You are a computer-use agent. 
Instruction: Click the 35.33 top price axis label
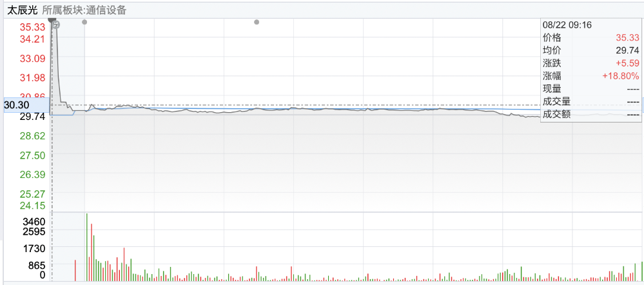point(33,27)
